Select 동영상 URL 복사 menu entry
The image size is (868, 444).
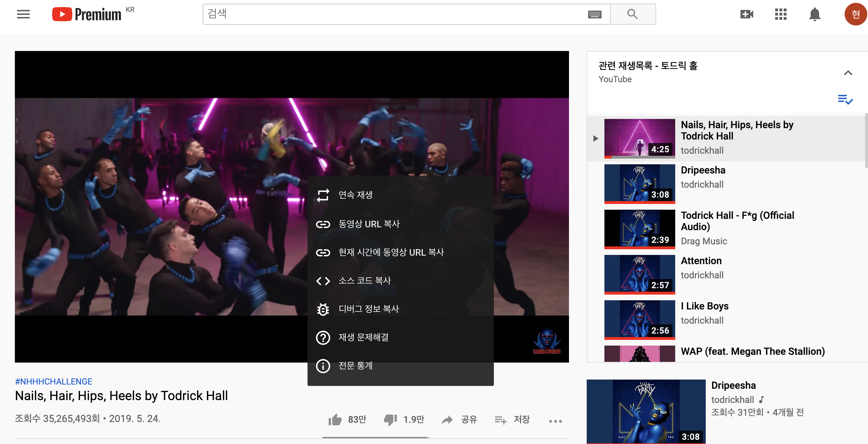369,224
